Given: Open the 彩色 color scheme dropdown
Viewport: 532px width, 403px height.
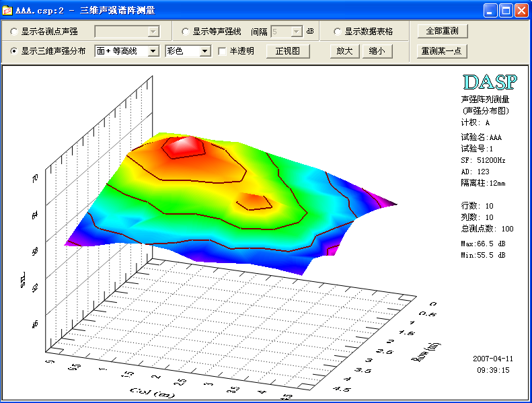Looking at the screenshot, I should [205, 51].
